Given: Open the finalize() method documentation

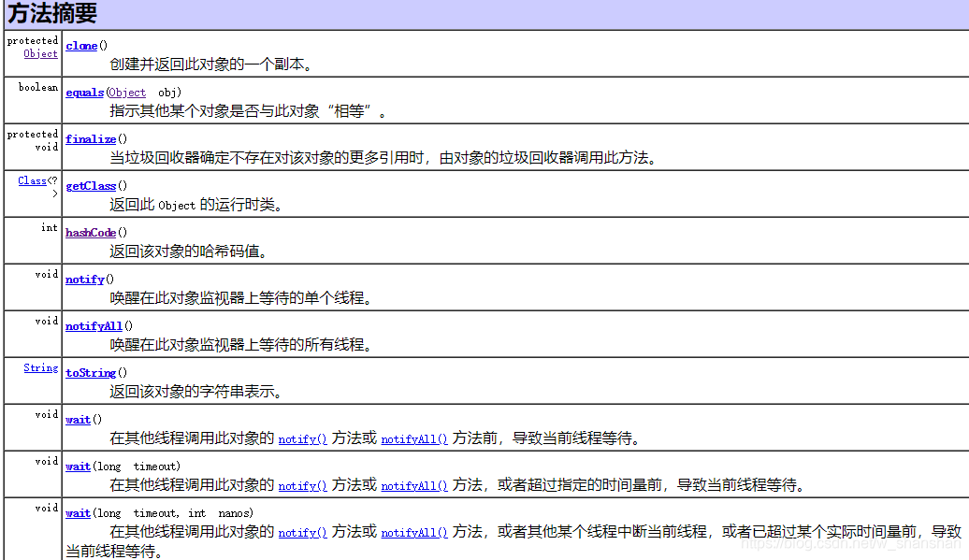Looking at the screenshot, I should coord(91,138).
